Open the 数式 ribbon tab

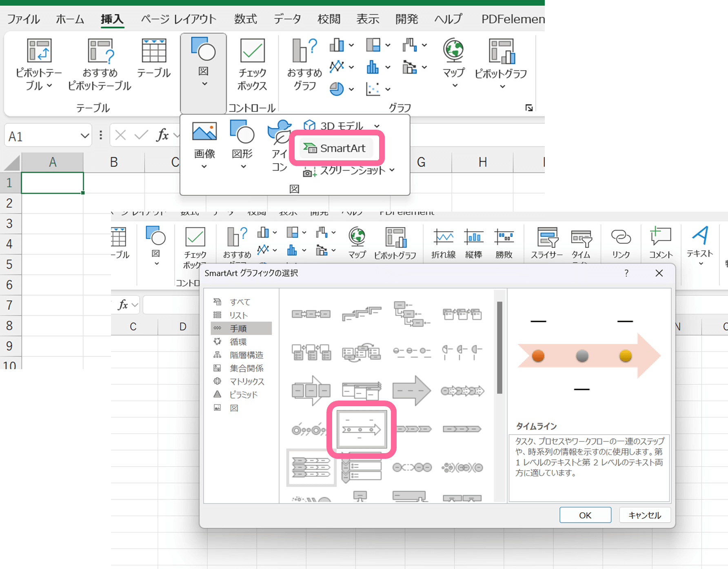coord(245,19)
